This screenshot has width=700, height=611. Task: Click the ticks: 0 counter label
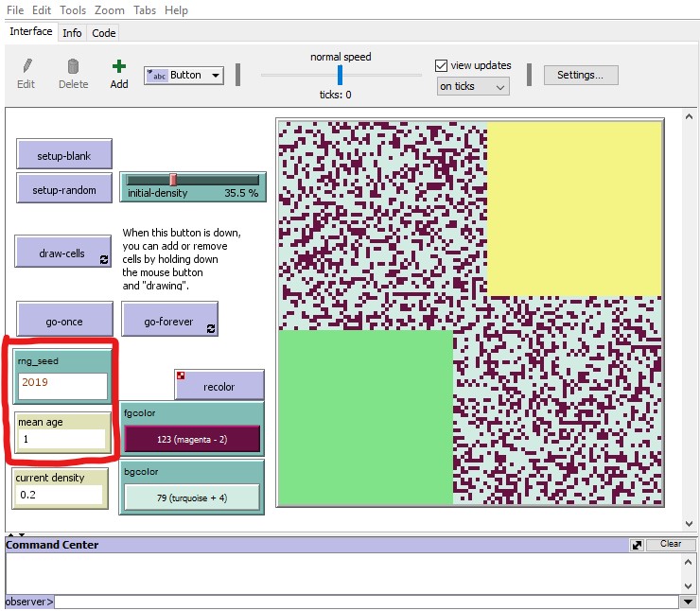coord(335,95)
